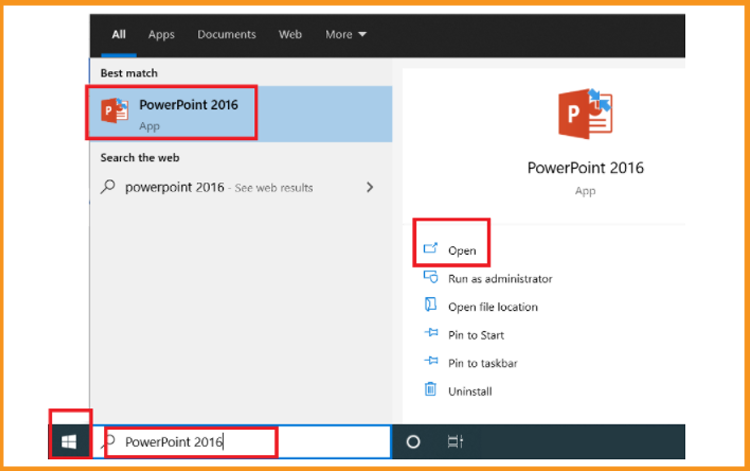Click the Windows Start button

[x=69, y=442]
